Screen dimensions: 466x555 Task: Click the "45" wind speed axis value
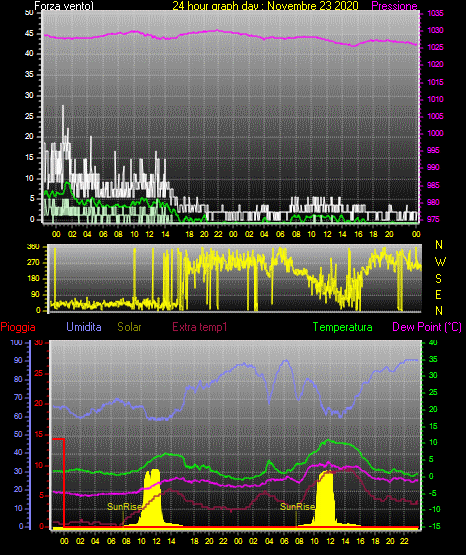(x=29, y=34)
